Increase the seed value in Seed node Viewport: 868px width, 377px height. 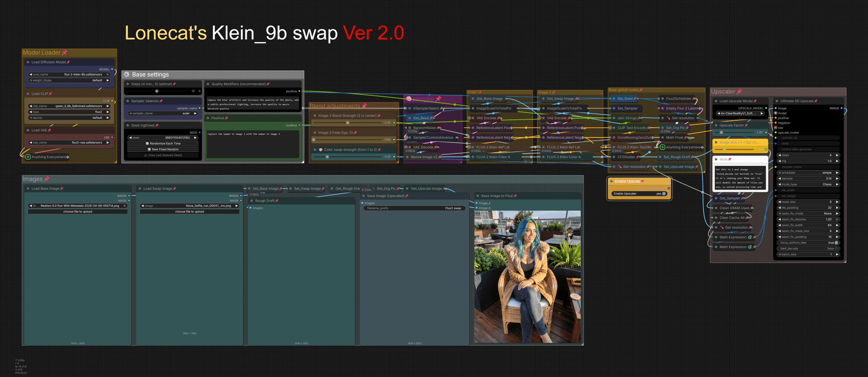(x=196, y=138)
